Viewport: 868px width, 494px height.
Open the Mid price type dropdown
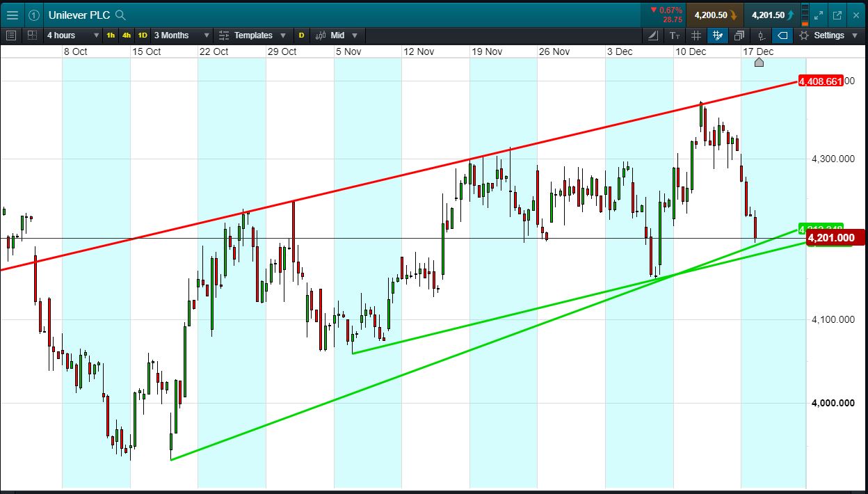pos(337,35)
